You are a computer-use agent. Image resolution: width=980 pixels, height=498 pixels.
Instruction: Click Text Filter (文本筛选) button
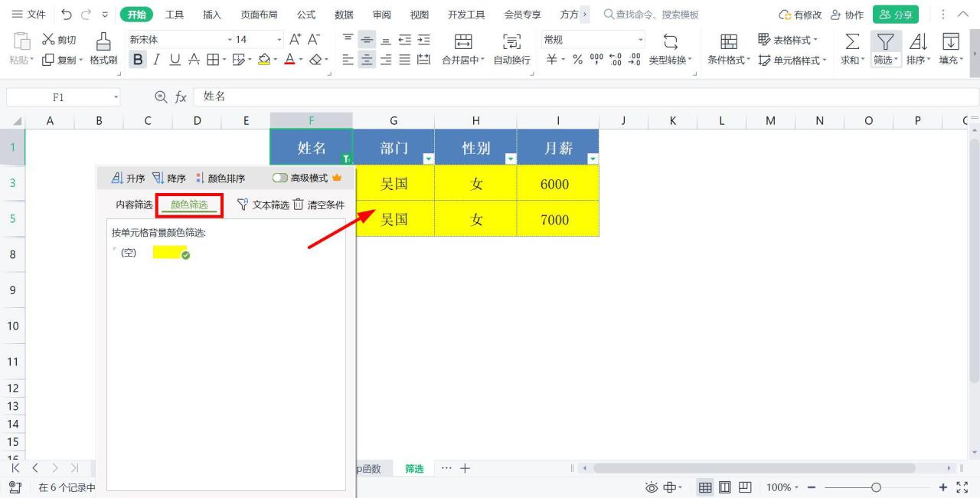(263, 205)
